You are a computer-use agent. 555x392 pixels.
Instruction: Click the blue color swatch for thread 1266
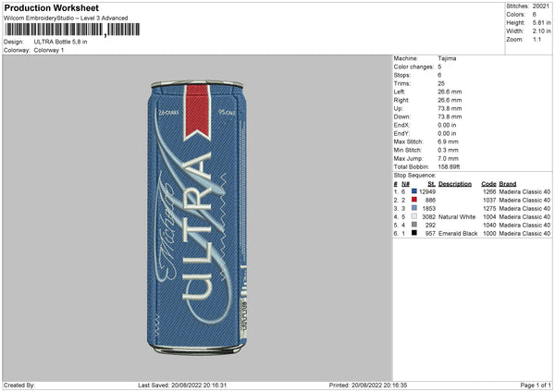click(414, 191)
